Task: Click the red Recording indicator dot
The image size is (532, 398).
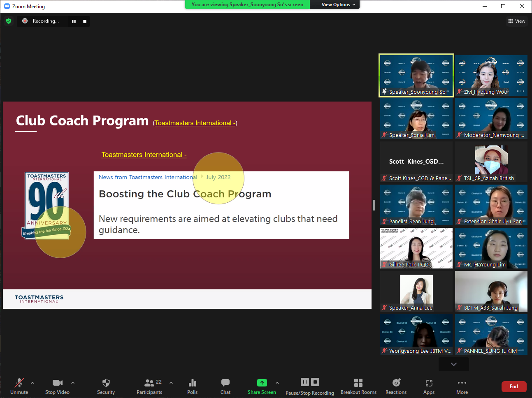Action: coord(25,21)
